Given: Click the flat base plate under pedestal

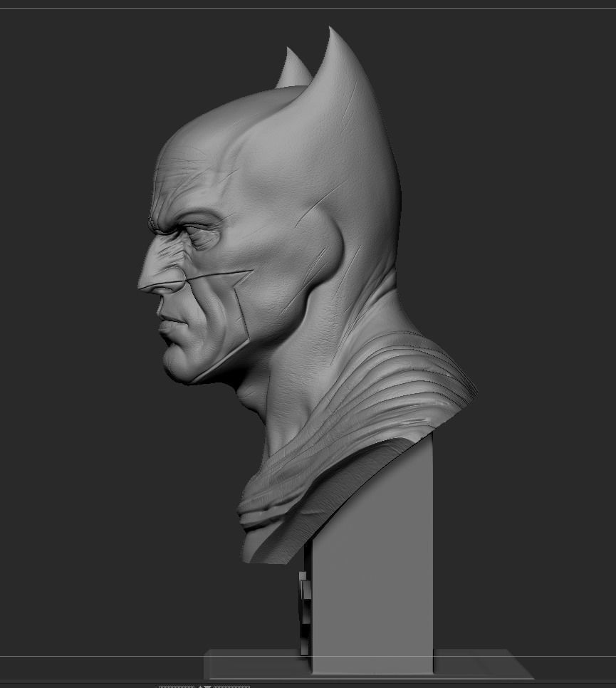Looking at the screenshot, I should click(369, 664).
